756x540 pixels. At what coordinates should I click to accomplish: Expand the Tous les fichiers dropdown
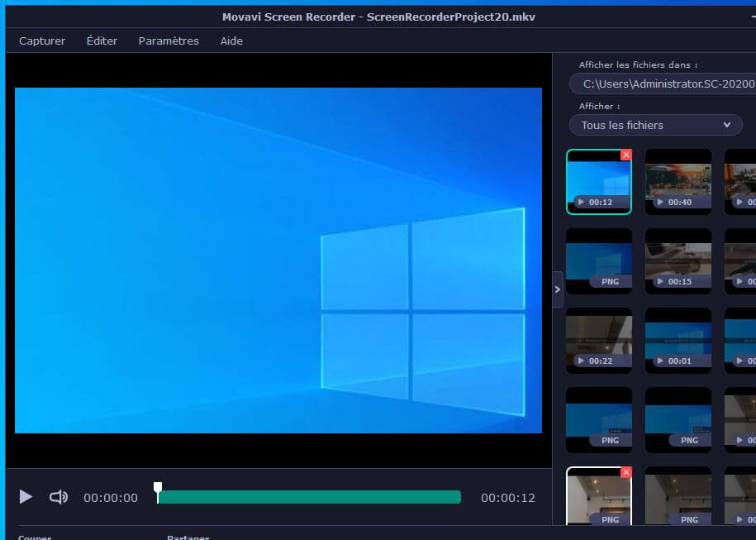[656, 125]
